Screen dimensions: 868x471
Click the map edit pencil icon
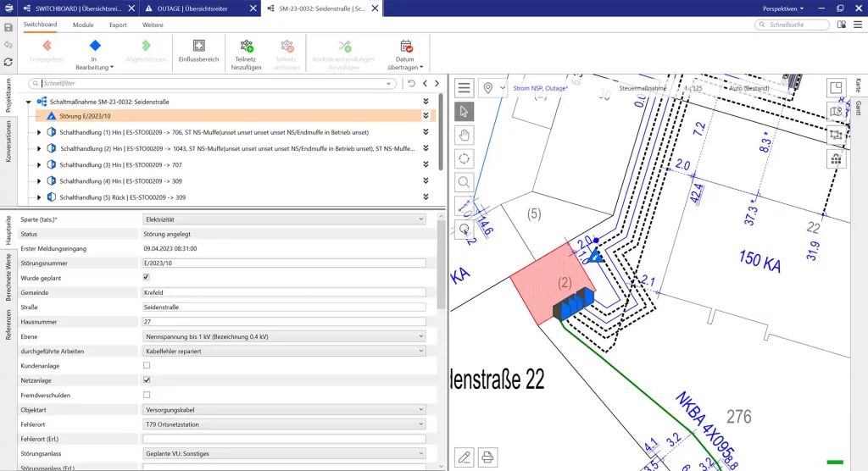464,457
